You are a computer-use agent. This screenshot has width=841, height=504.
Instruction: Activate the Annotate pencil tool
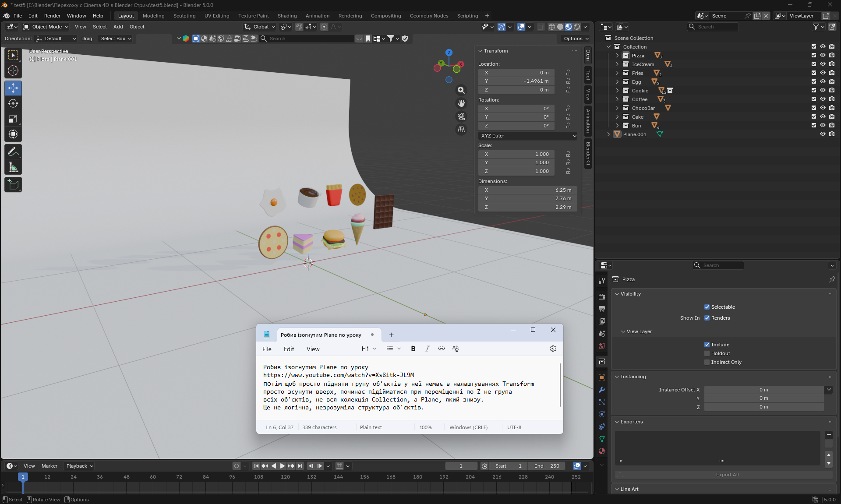(13, 152)
